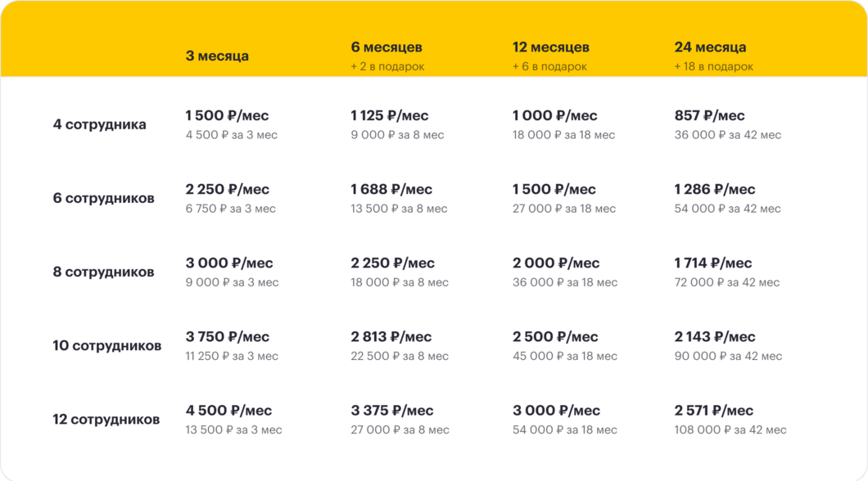The image size is (868, 481).
Task: Choose the 24 месяца column header
Action: click(x=710, y=47)
